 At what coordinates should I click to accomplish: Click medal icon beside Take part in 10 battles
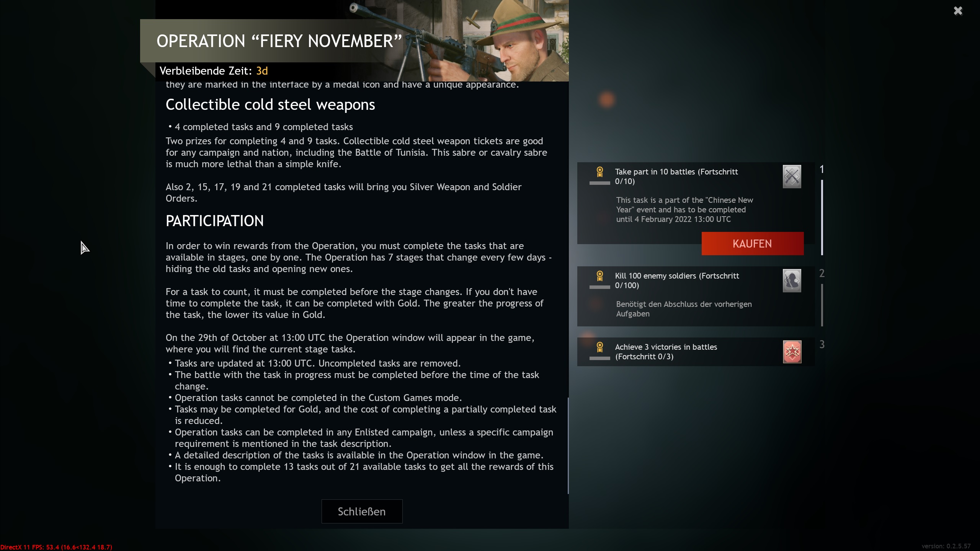point(600,172)
